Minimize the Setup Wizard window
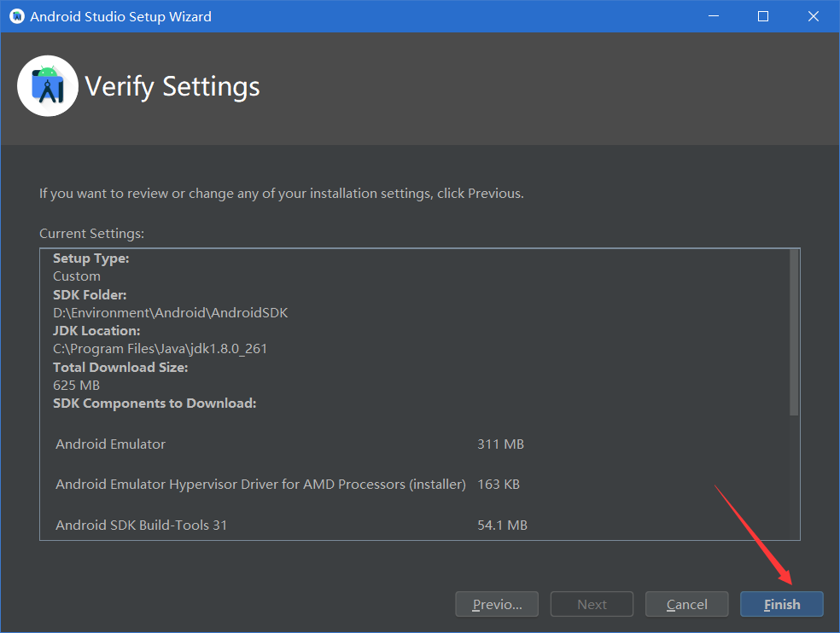The width and height of the screenshot is (840, 633). point(714,16)
